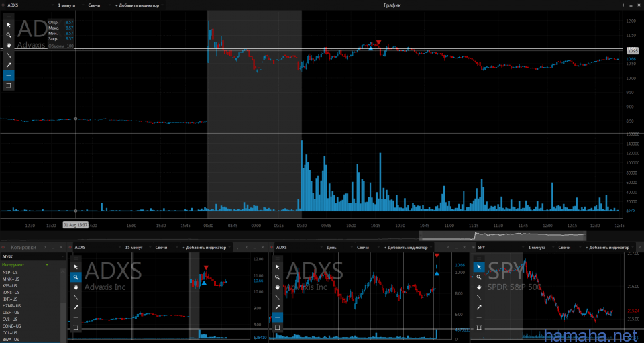Select the rectangle tool in the top chart

coord(9,85)
